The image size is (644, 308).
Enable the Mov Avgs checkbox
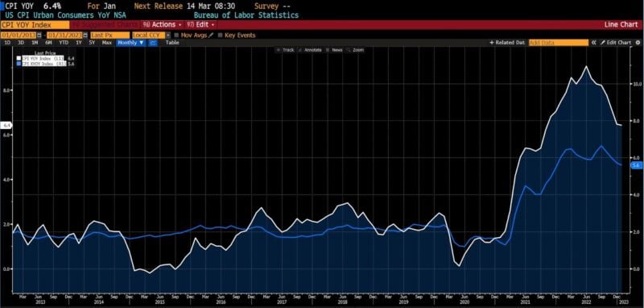[176, 35]
